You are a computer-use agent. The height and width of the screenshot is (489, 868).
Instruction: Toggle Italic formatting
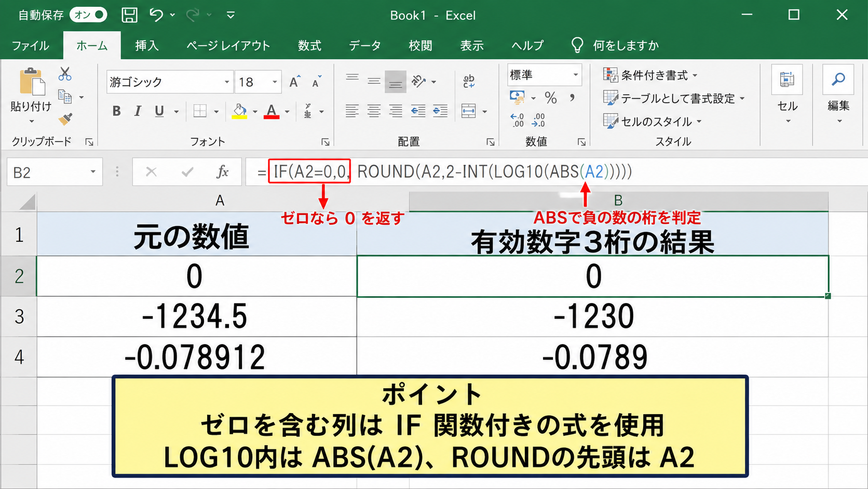(x=138, y=111)
